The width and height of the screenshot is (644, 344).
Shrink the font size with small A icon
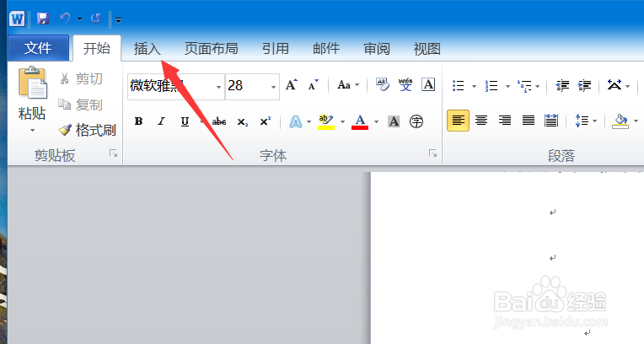point(313,84)
